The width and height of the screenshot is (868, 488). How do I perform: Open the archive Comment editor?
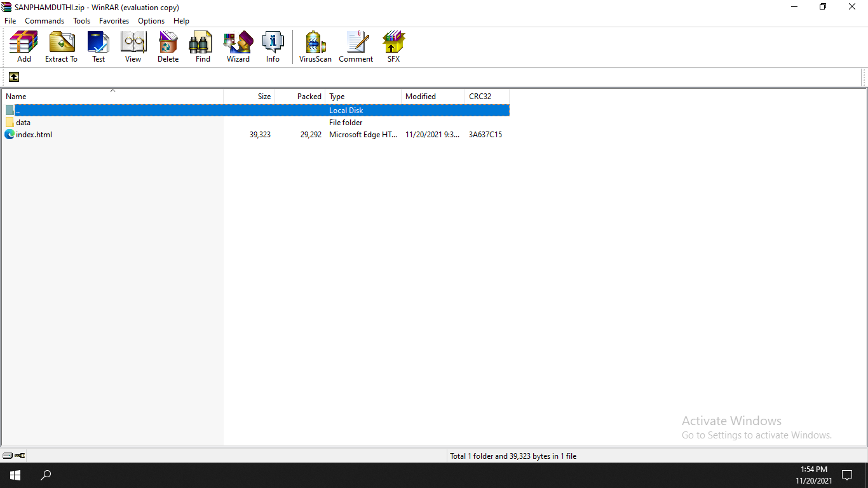[x=356, y=46]
